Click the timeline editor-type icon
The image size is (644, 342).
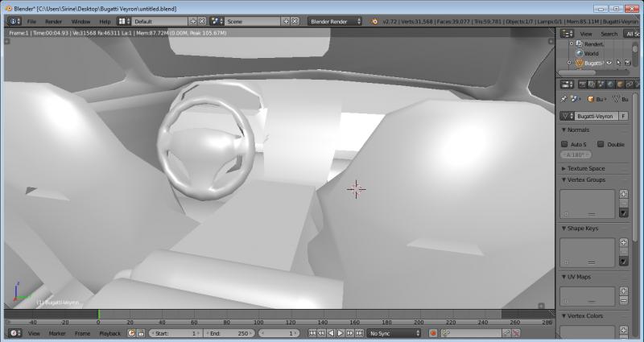click(14, 333)
